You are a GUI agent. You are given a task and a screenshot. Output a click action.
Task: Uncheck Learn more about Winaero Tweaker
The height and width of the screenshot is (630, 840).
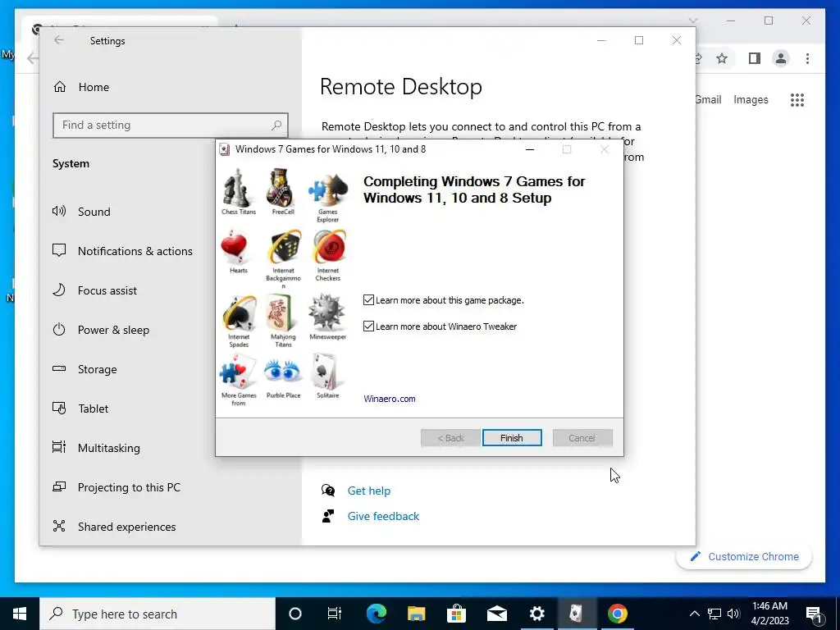click(x=368, y=326)
